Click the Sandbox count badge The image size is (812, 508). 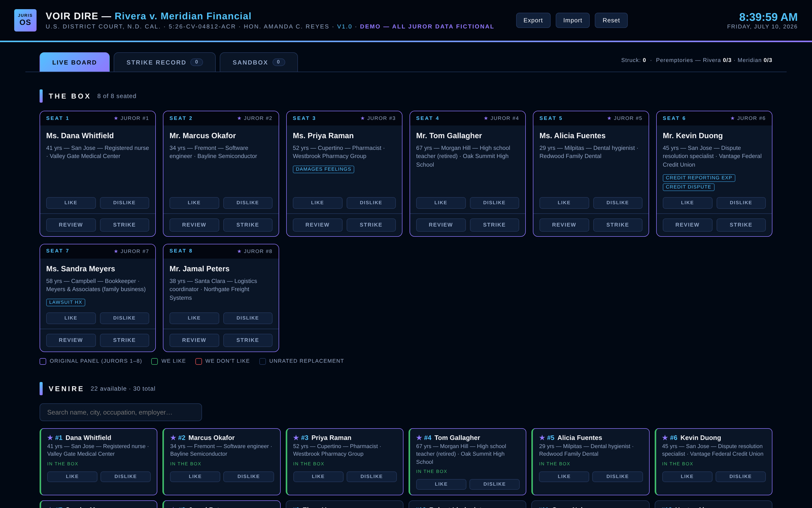click(x=278, y=62)
